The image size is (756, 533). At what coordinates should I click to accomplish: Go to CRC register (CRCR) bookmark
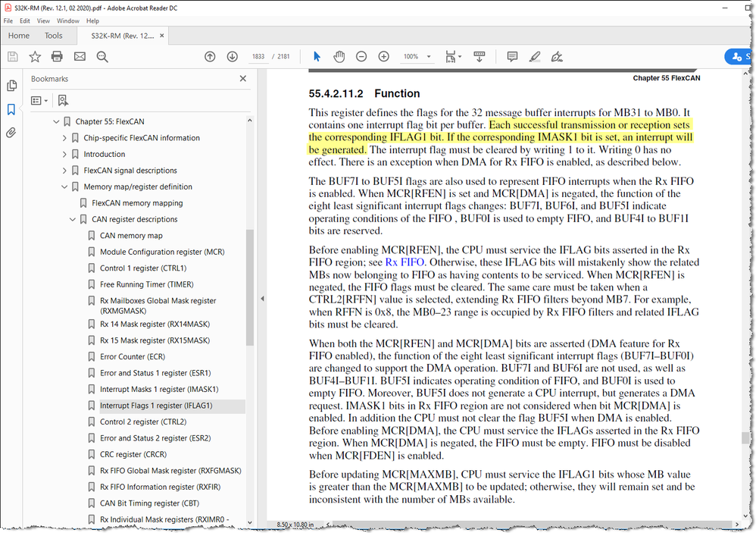[x=133, y=454]
